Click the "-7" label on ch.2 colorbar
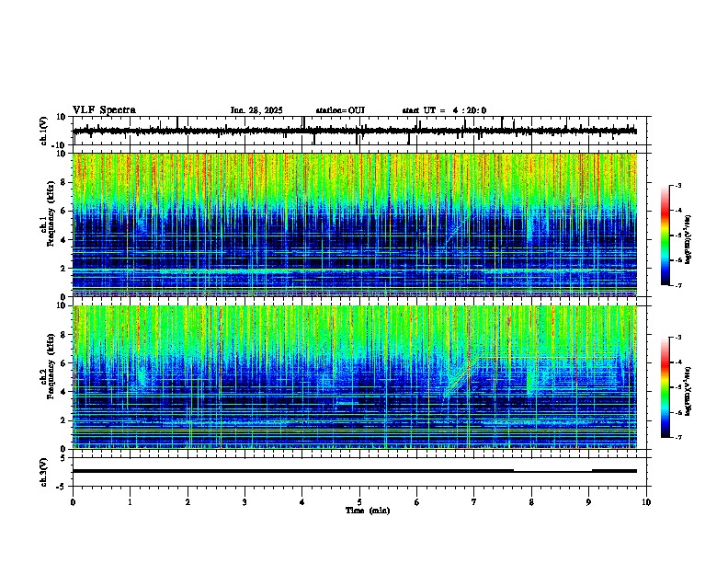 pyautogui.click(x=677, y=437)
